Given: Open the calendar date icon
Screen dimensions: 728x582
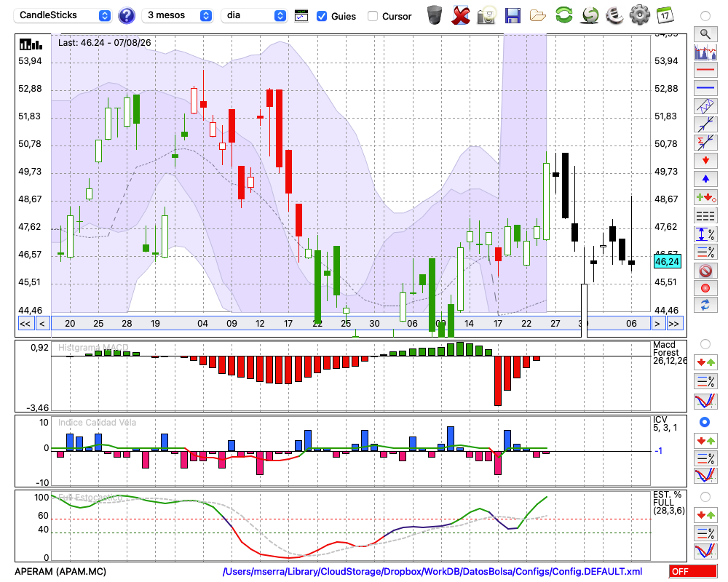Looking at the screenshot, I should pos(665,15).
